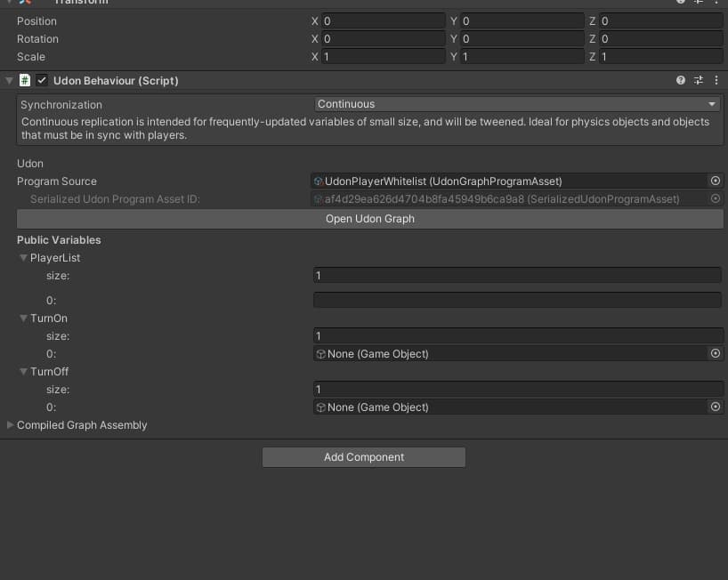Click the TurnOn size field
The height and width of the screenshot is (580, 728).
pos(519,335)
